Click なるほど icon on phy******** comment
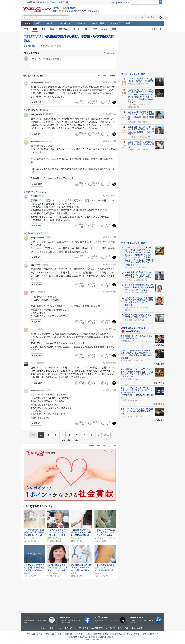This screenshot has width=185, height=644. click(90, 102)
